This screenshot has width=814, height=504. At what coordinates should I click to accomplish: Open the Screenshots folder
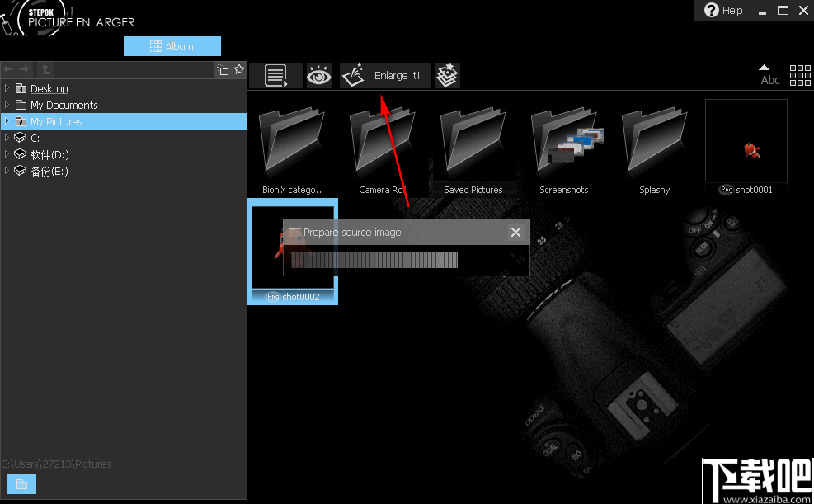point(564,148)
